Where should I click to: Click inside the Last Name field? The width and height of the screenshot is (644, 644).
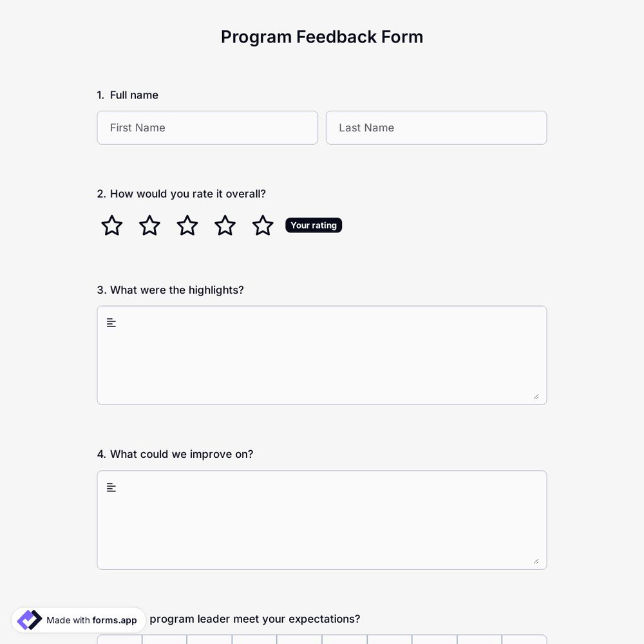tap(436, 128)
